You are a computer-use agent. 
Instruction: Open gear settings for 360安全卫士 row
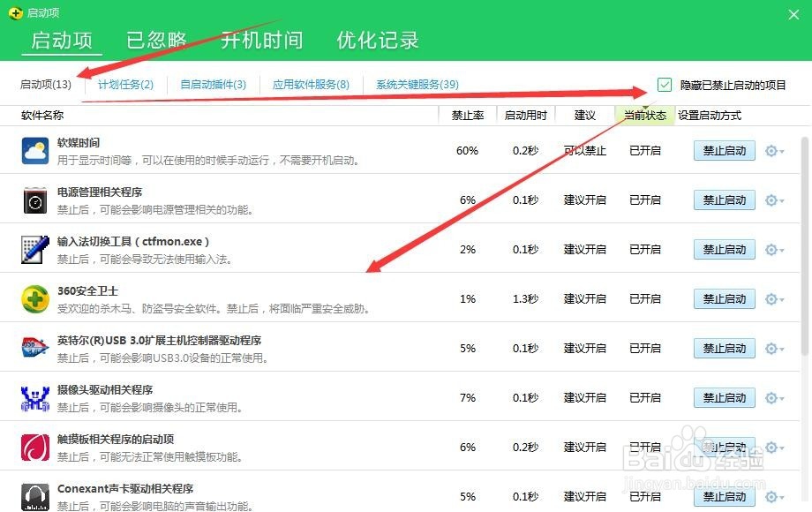click(x=774, y=299)
